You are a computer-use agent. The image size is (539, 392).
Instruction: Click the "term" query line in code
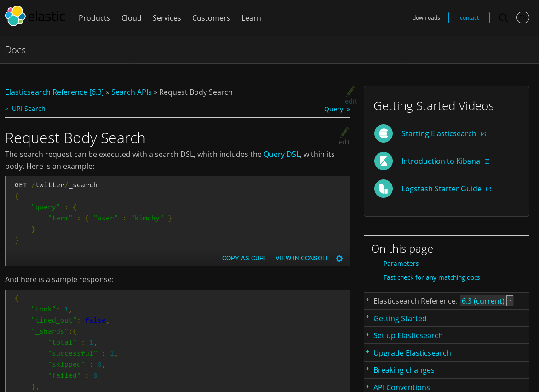[110, 218]
